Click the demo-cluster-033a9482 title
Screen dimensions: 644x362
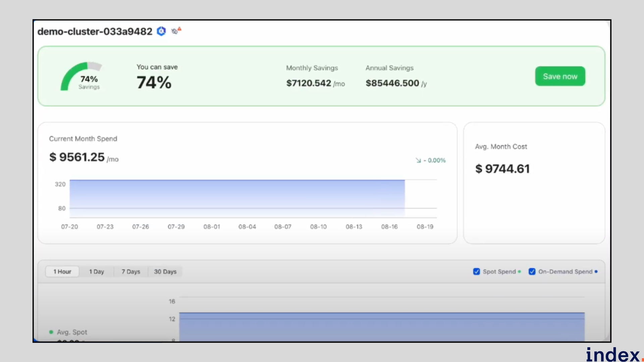pos(95,32)
